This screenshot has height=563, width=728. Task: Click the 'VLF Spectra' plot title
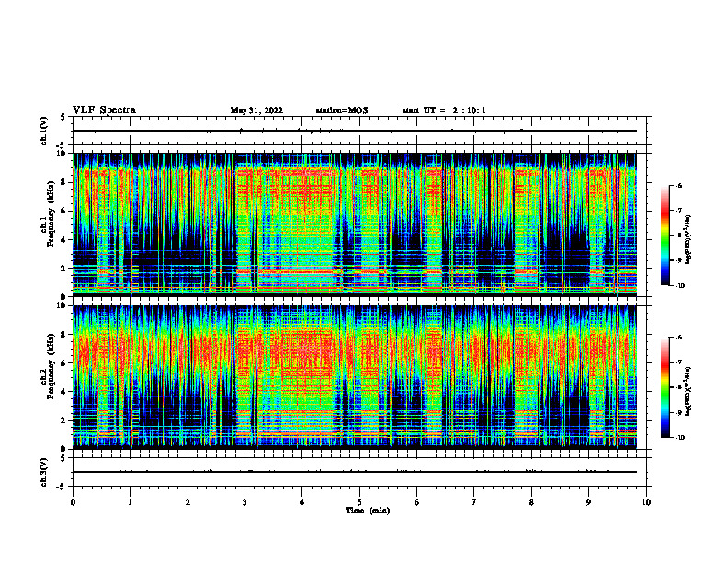pyautogui.click(x=104, y=110)
